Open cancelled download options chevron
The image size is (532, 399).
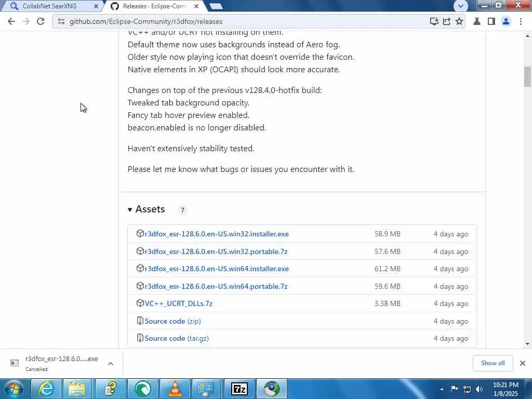click(x=111, y=364)
